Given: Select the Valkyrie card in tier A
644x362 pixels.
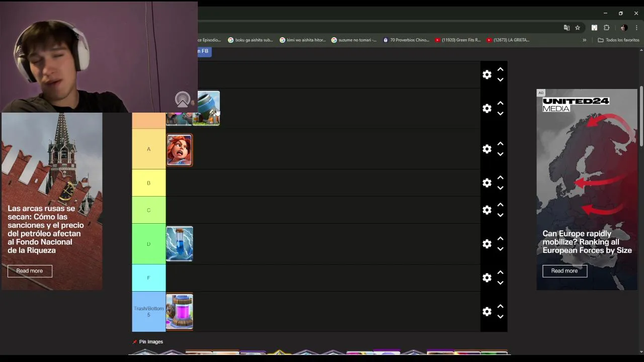Looking at the screenshot, I should point(180,150).
